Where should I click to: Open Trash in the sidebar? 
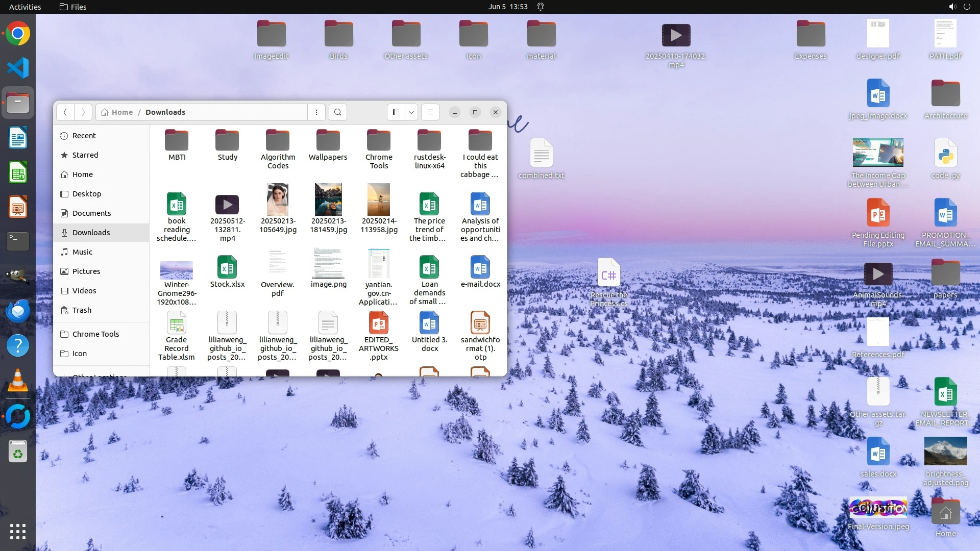click(82, 310)
